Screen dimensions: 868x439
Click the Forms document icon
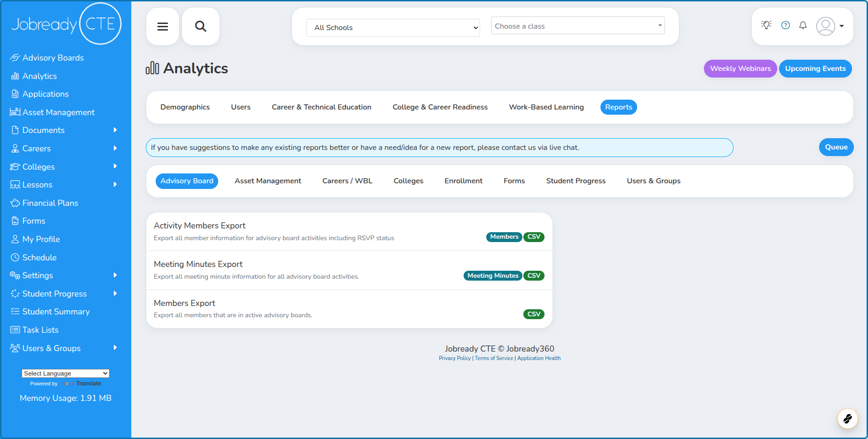click(x=15, y=221)
